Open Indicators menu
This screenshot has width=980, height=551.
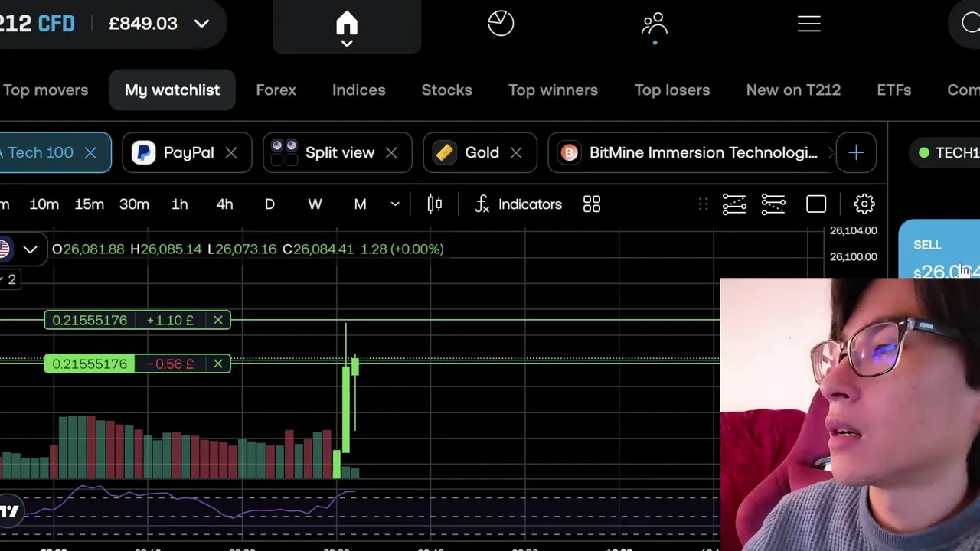pos(518,204)
